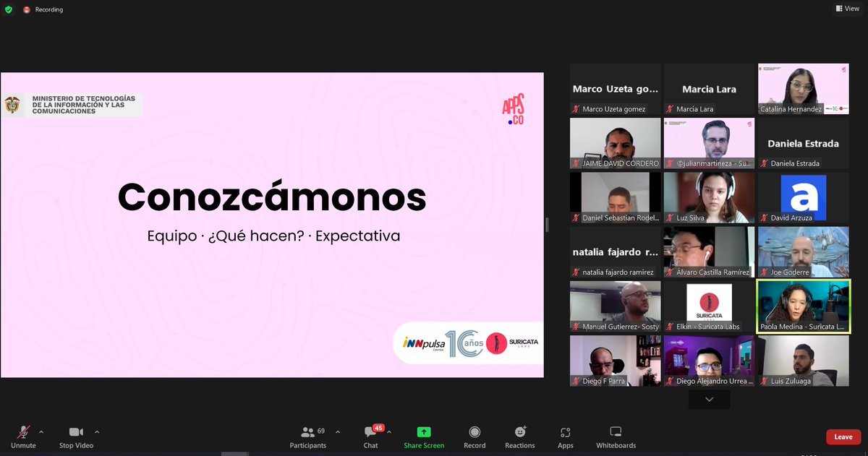This screenshot has width=868, height=456.
Task: Click muted mic icon on Luz Silva
Action: click(x=671, y=218)
